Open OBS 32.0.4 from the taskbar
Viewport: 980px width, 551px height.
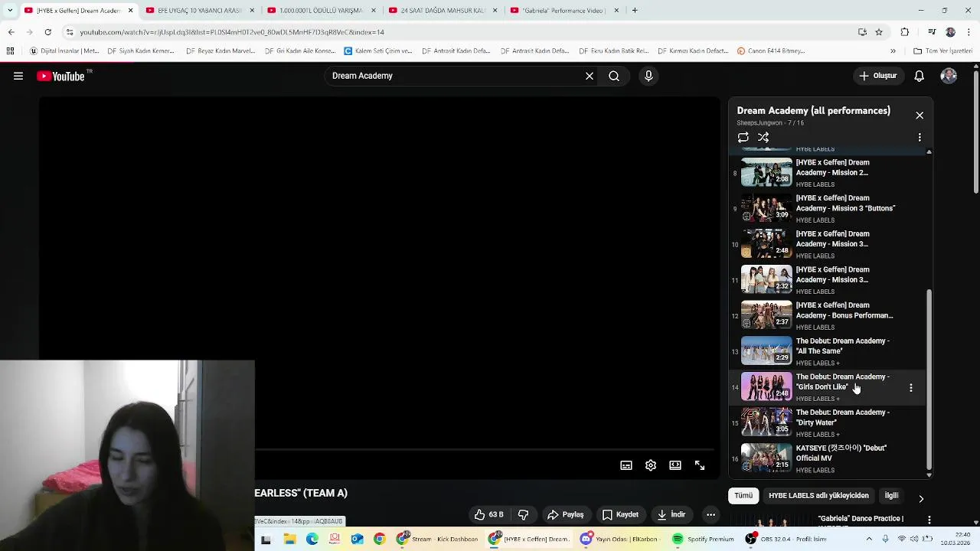[x=787, y=540]
